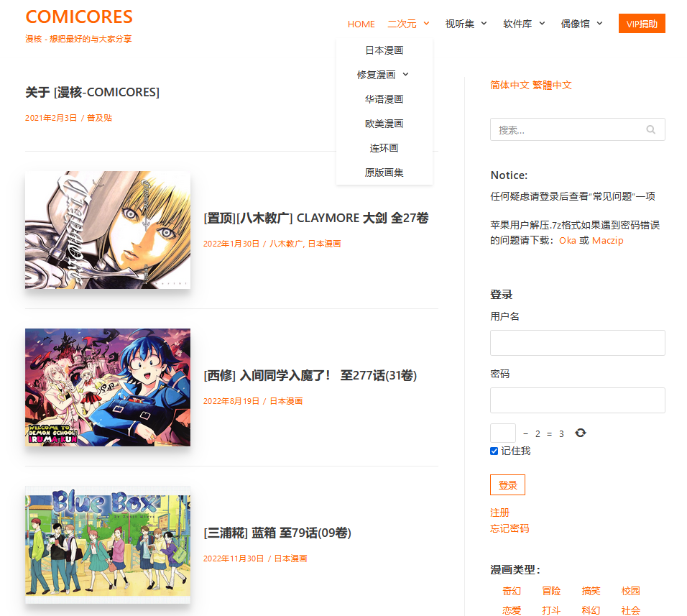Click the 2022年1月30日 post date
Screen dimensions: 687x616
pos(231,244)
